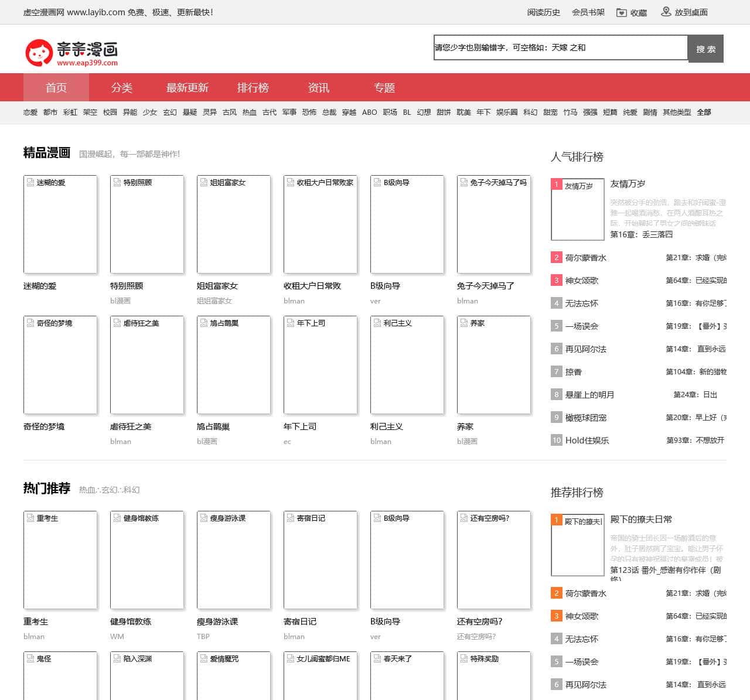Viewport: 750px width, 700px height.
Task: Select the 恋爱 genre filter
Action: pos(30,112)
